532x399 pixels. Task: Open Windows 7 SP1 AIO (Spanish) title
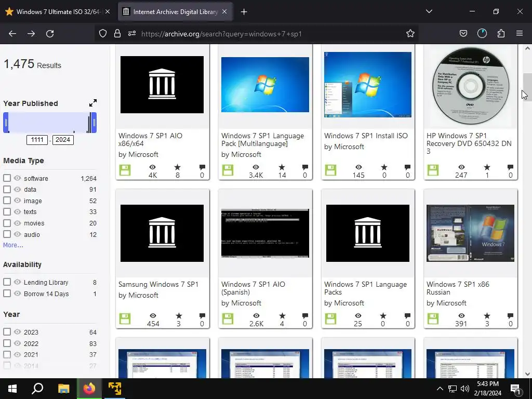pos(253,288)
